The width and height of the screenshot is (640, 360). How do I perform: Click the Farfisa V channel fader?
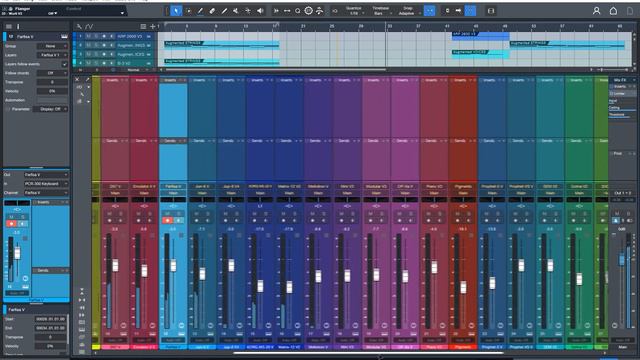(x=173, y=265)
